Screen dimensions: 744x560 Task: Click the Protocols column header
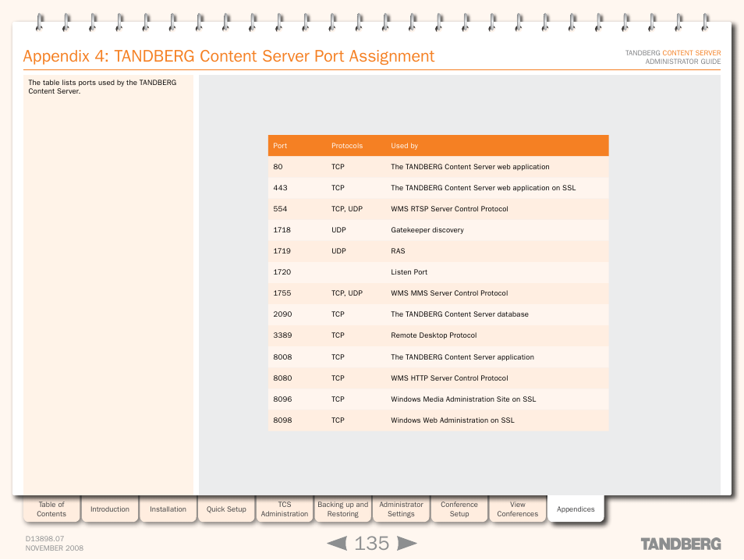[x=347, y=146]
